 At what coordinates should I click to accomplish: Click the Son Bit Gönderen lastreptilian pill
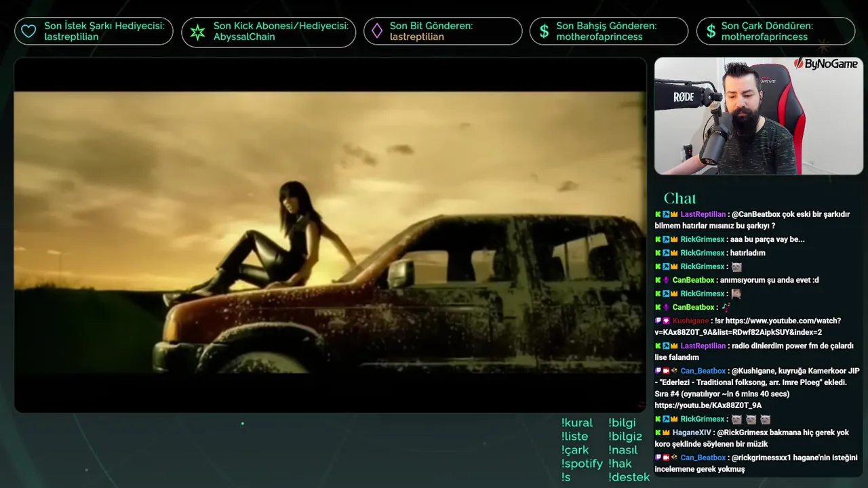443,31
